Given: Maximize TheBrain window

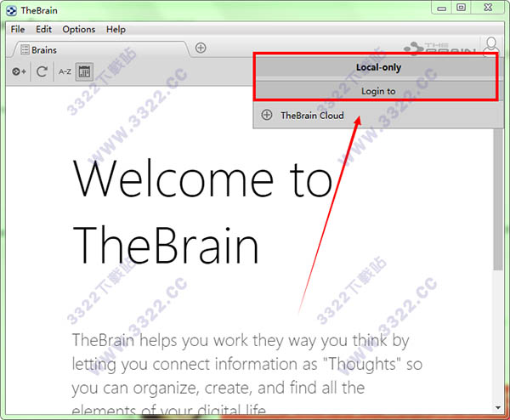Looking at the screenshot, I should coord(461,8).
